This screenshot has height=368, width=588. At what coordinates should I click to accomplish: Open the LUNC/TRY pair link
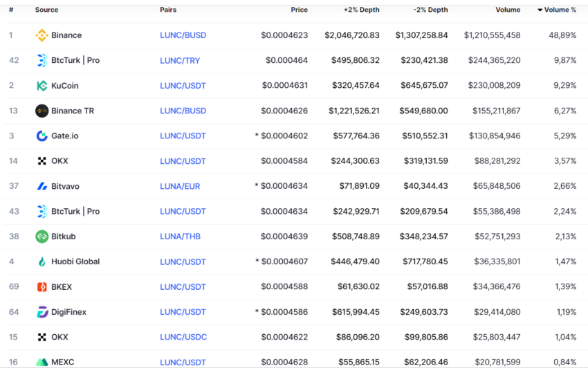(x=180, y=60)
